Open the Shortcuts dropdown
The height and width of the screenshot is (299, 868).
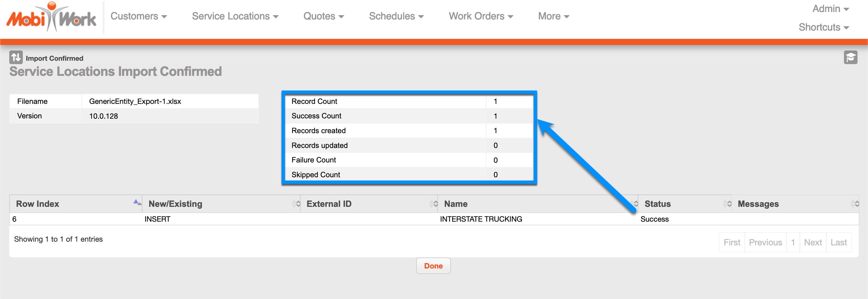point(823,27)
